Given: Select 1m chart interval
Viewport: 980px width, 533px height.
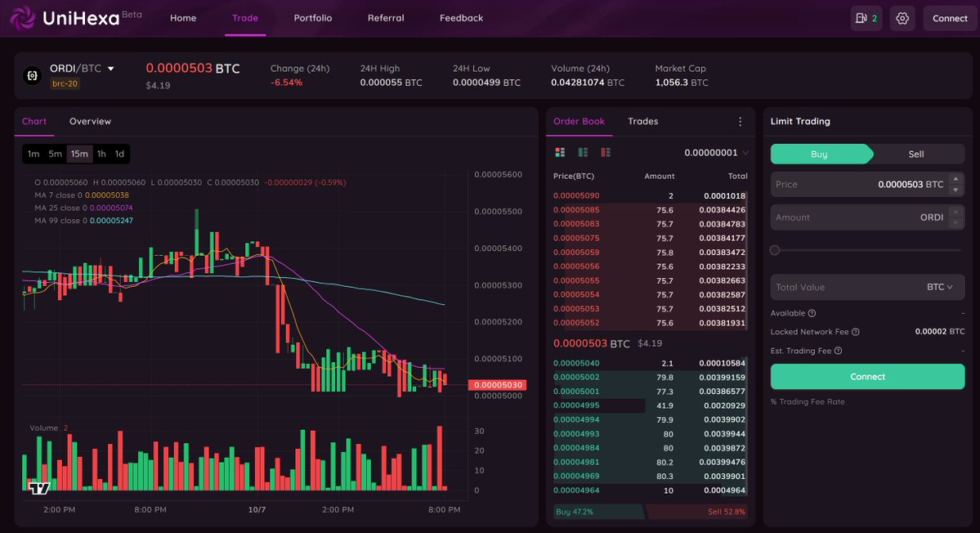Looking at the screenshot, I should [x=34, y=154].
